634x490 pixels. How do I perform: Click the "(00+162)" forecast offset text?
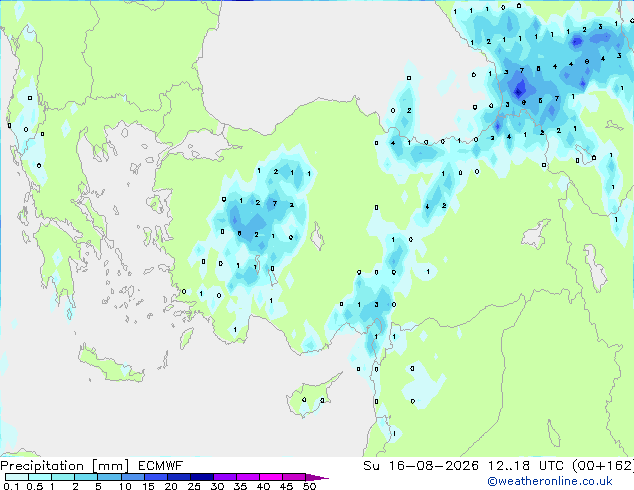point(603,466)
